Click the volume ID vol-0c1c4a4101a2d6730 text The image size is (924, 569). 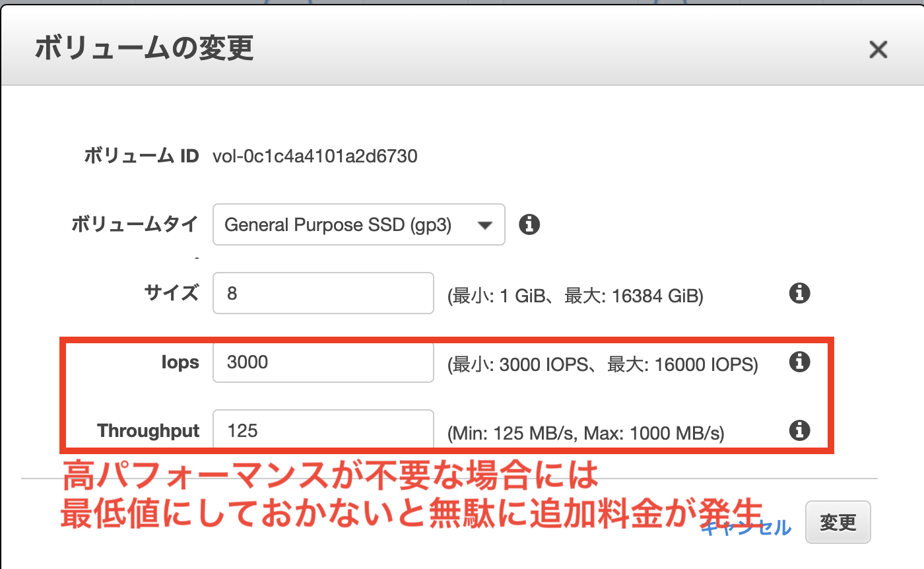click(x=315, y=156)
